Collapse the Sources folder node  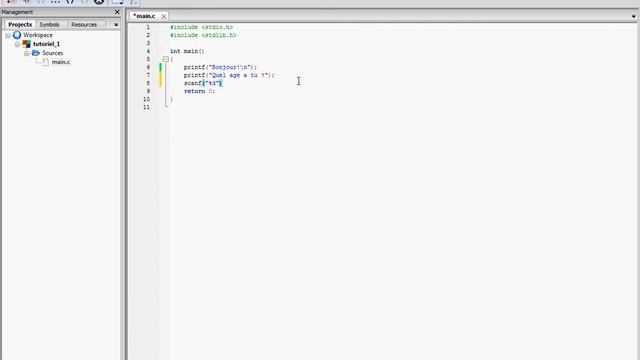(27, 53)
